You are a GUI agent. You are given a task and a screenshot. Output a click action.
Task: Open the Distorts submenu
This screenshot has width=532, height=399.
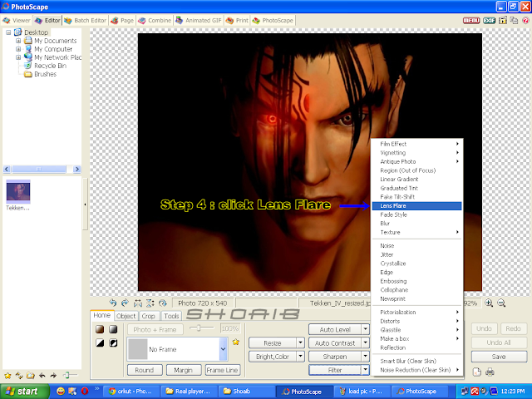[x=416, y=321]
